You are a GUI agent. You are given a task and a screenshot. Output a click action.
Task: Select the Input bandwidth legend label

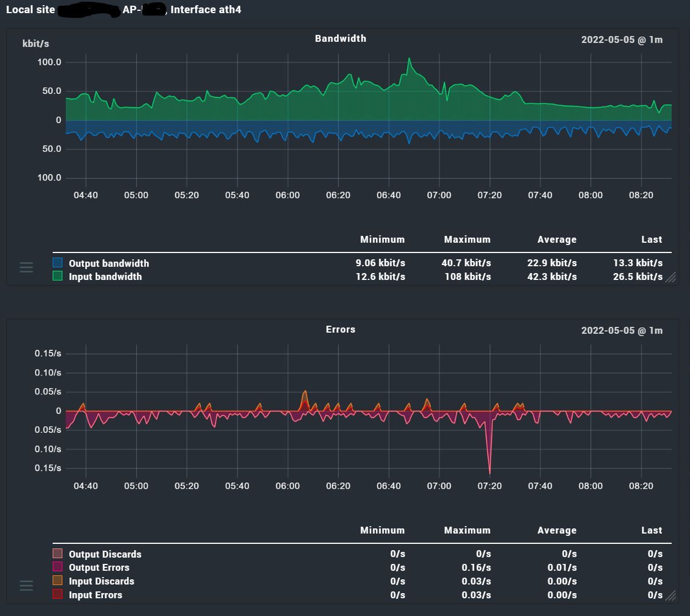105,277
